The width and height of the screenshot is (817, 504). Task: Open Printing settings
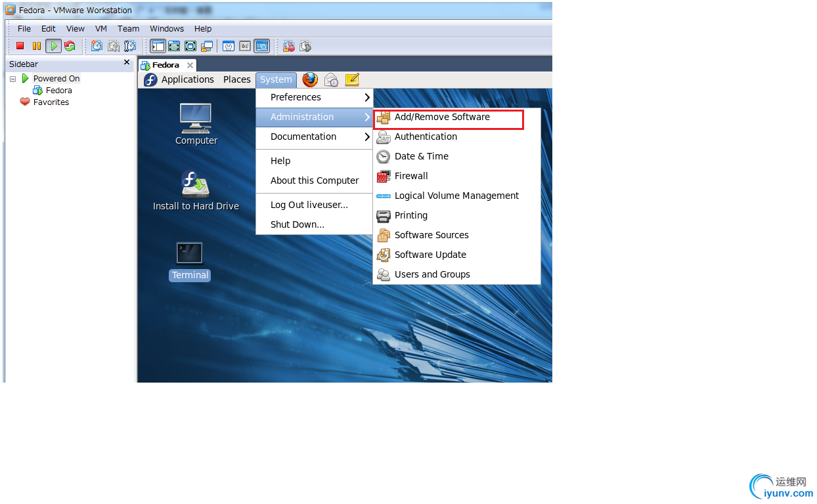pos(456,215)
